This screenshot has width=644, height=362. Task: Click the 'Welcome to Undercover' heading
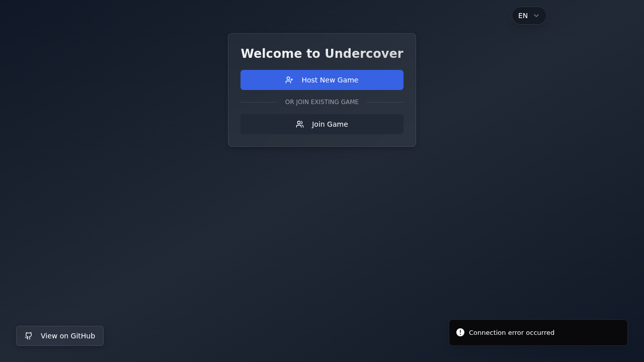(322, 54)
